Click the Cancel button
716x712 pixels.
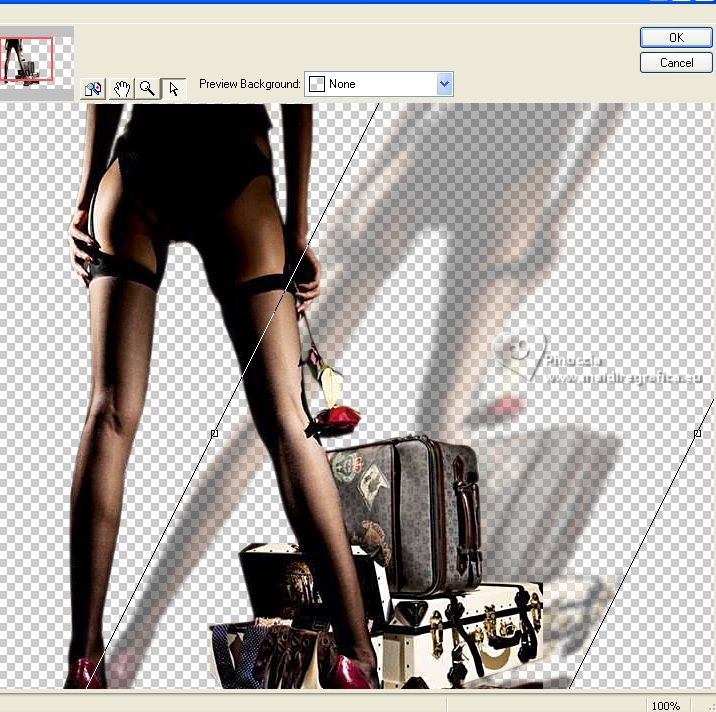click(x=676, y=63)
